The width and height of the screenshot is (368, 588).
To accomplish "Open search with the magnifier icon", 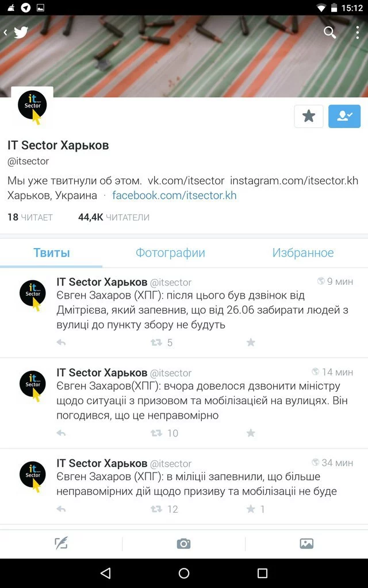I will [x=329, y=33].
